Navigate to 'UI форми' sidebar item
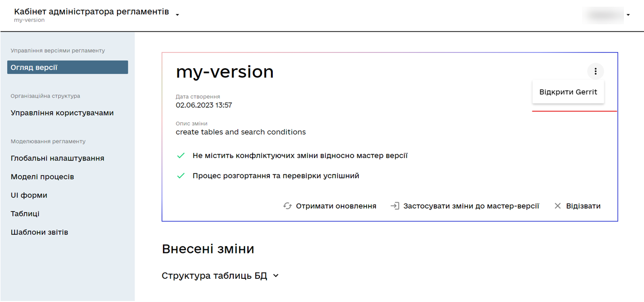The width and height of the screenshot is (644, 302). click(29, 195)
